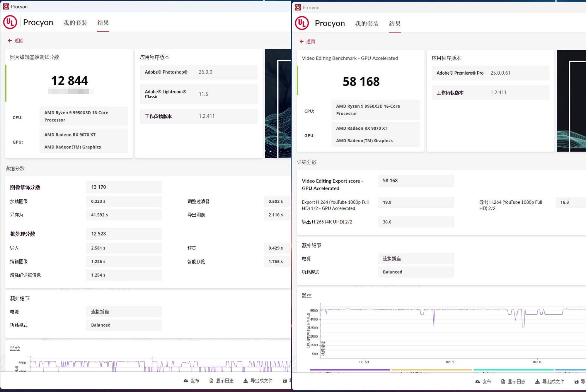
Task: Click 返回 back arrow in photo editing window
Action: click(x=10, y=41)
